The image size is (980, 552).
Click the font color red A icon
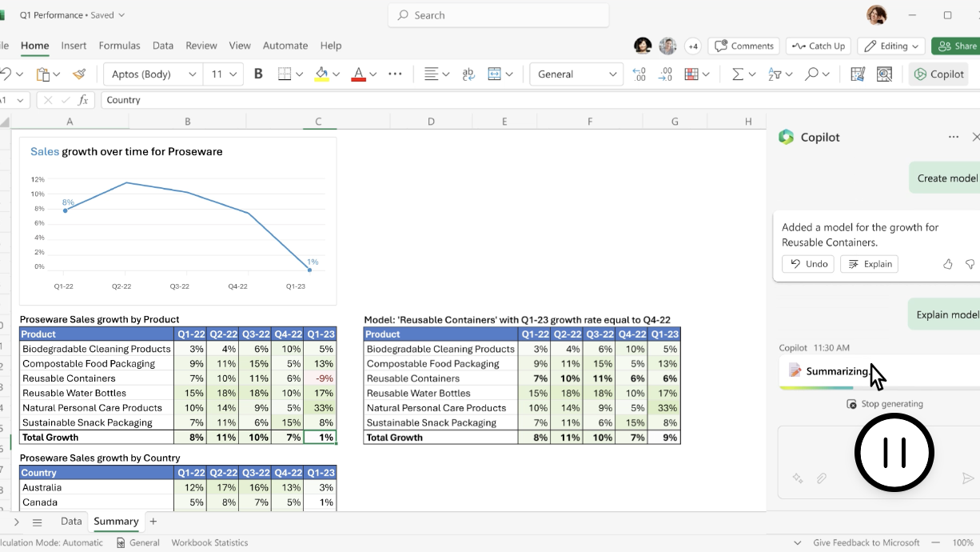coord(358,74)
